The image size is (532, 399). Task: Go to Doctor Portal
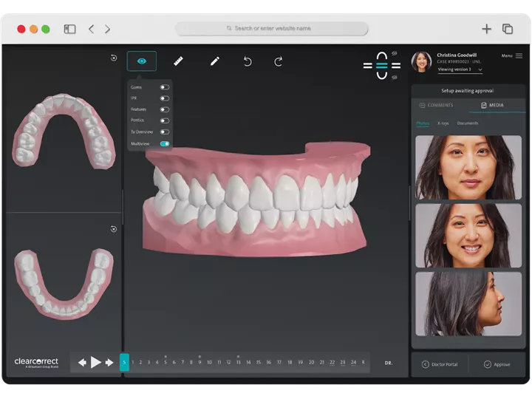pos(440,364)
